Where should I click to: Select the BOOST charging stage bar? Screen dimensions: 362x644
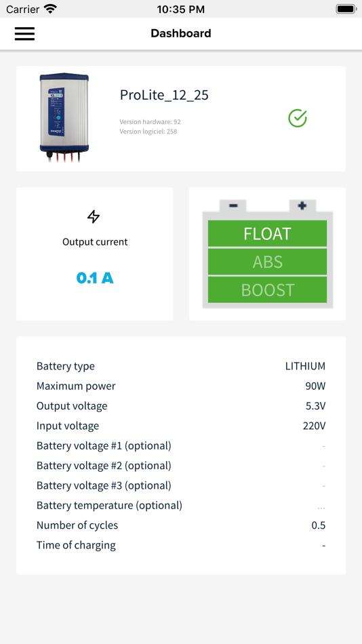(x=268, y=289)
